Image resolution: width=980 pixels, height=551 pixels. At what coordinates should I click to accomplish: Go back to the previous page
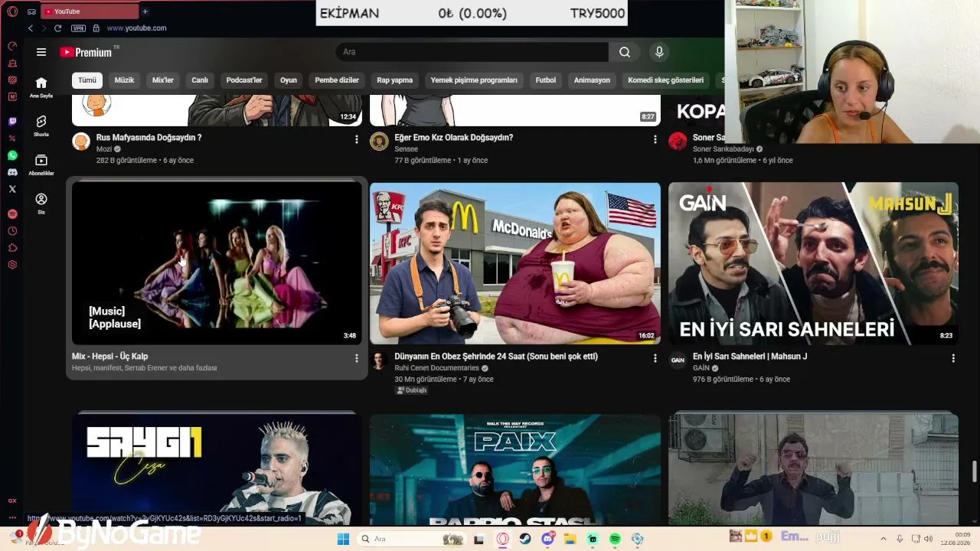point(31,28)
